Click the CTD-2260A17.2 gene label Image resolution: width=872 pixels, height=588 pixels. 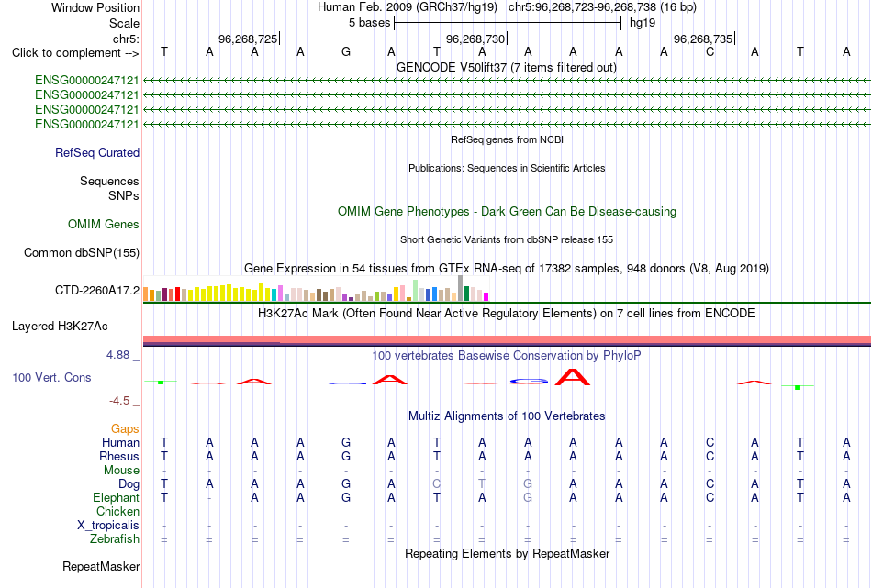pos(97,290)
